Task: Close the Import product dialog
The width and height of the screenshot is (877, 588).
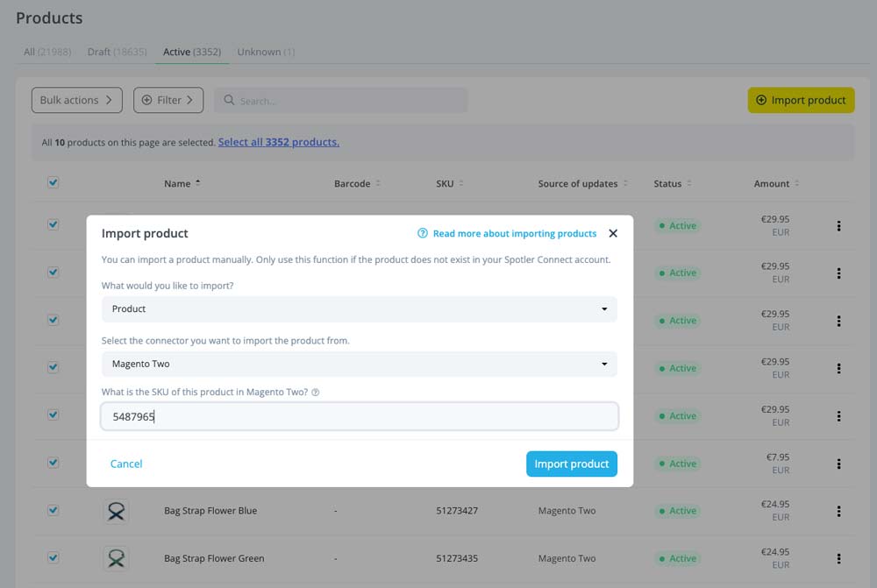Action: (613, 234)
